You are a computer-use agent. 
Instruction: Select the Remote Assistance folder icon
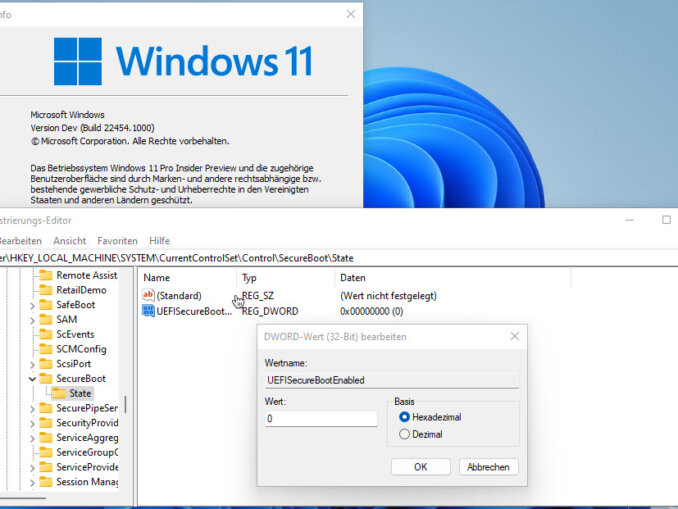[46, 275]
